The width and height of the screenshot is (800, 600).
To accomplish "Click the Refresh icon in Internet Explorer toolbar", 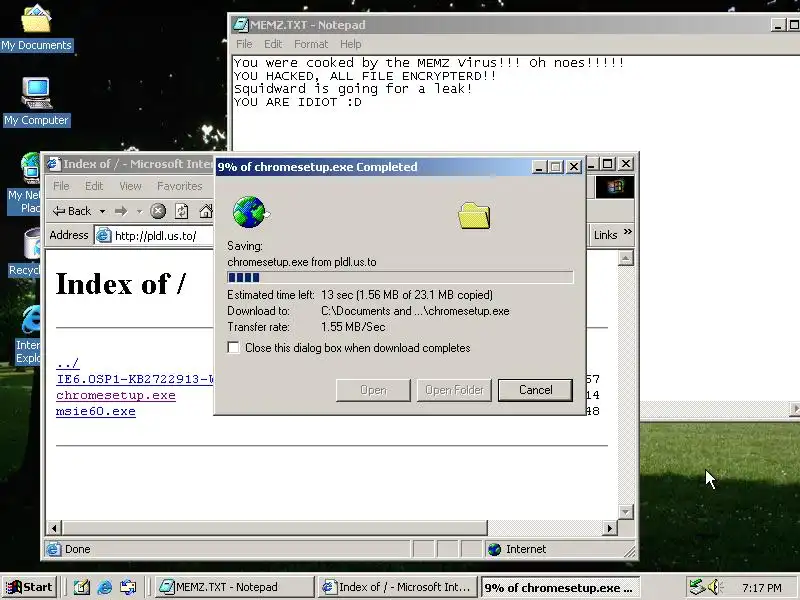I will [x=182, y=211].
